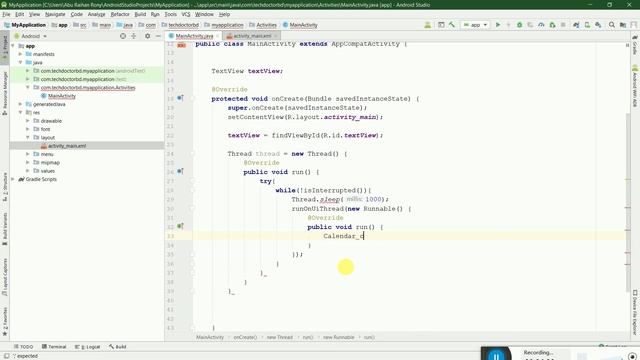Click the editor vertical scrollbar
Image resolution: width=640 pixels, height=360 pixels.
pos(628,202)
